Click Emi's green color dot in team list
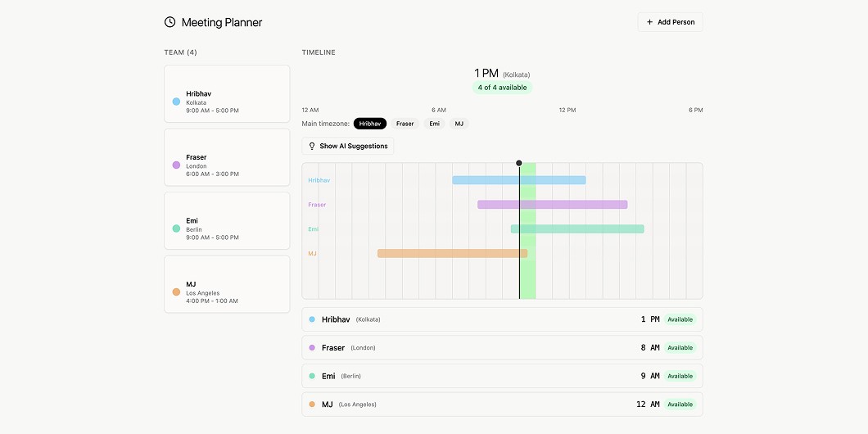868x434 pixels. point(176,228)
